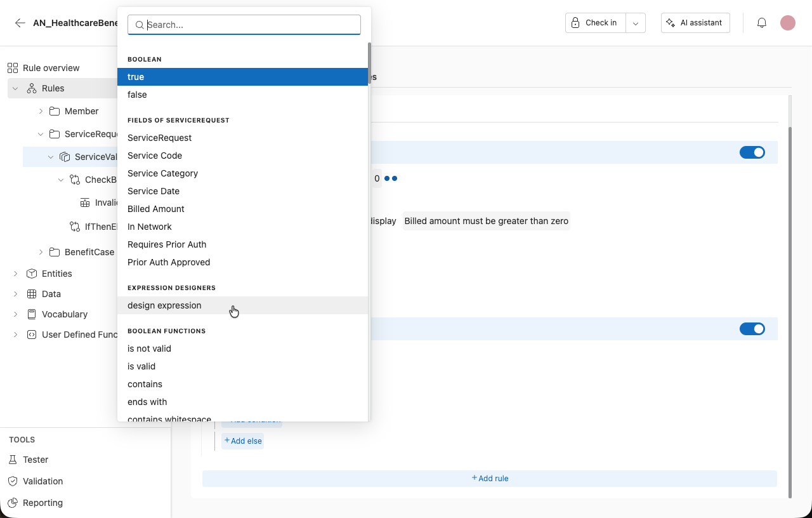Open the user avatar menu

788,23
